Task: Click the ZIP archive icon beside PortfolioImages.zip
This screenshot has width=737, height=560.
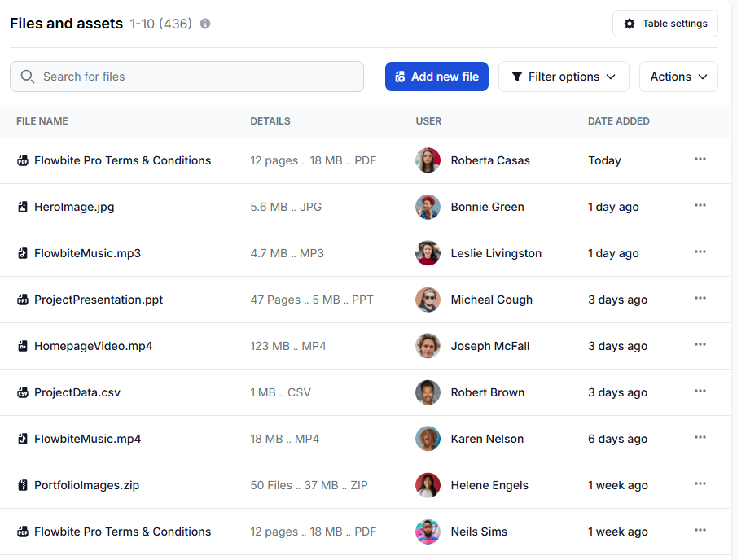Action: click(23, 485)
